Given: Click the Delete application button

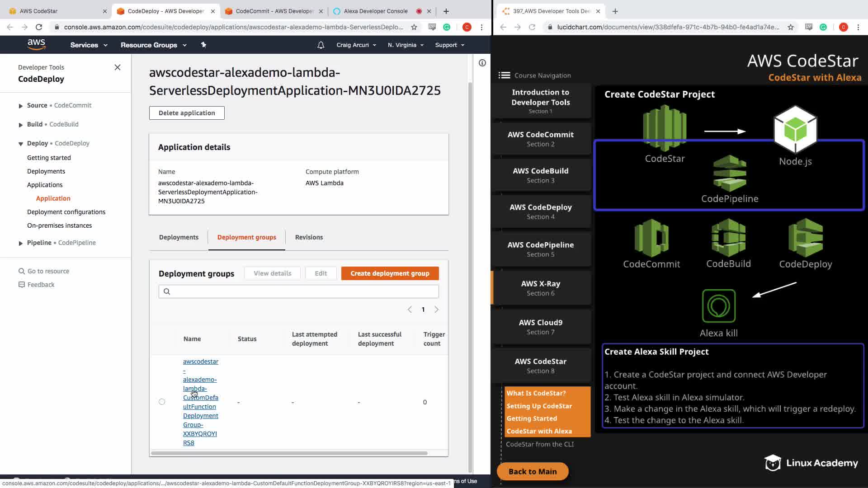Looking at the screenshot, I should coord(187,113).
